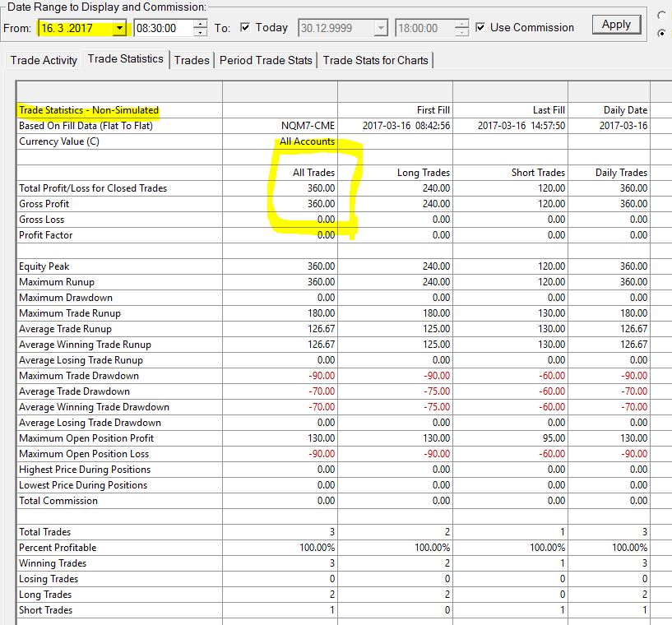Click the From date text 16. 3 .2017

click(x=67, y=28)
